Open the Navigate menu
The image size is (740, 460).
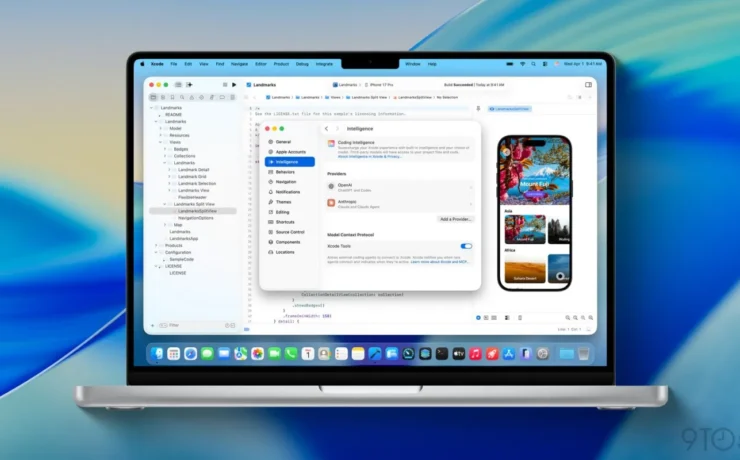[x=239, y=64]
